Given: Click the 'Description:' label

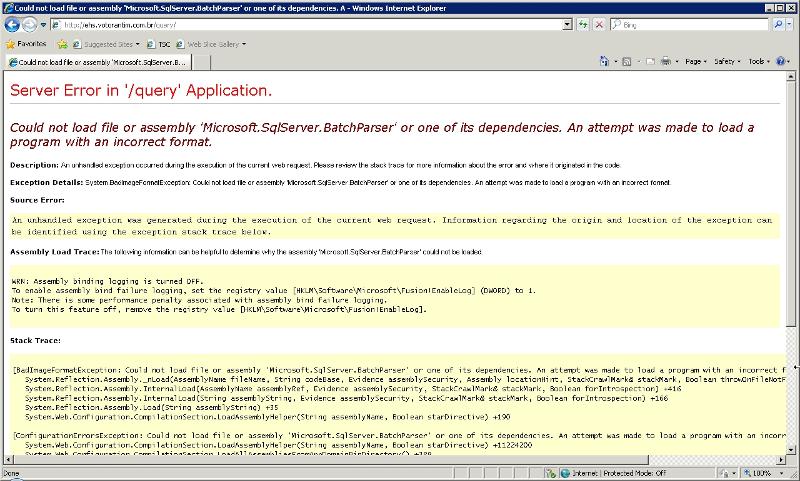Looking at the screenshot, I should [x=34, y=165].
